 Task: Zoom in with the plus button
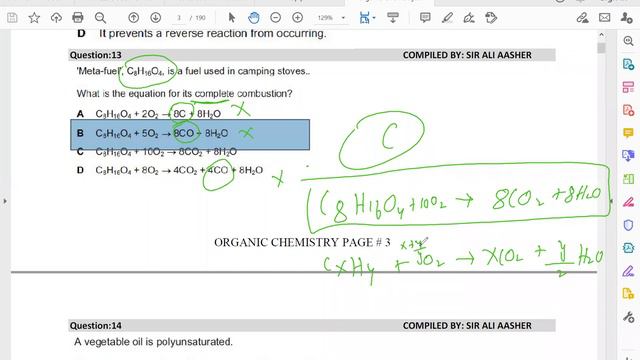pyautogui.click(x=298, y=18)
